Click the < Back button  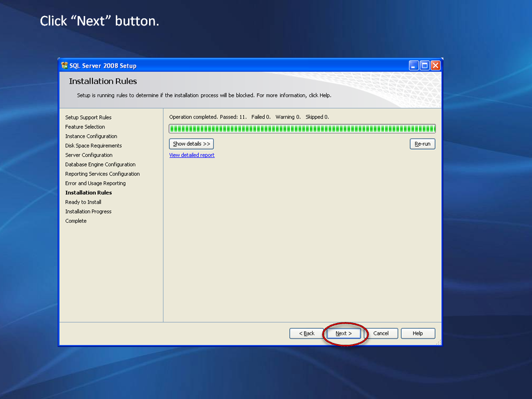pyautogui.click(x=306, y=334)
